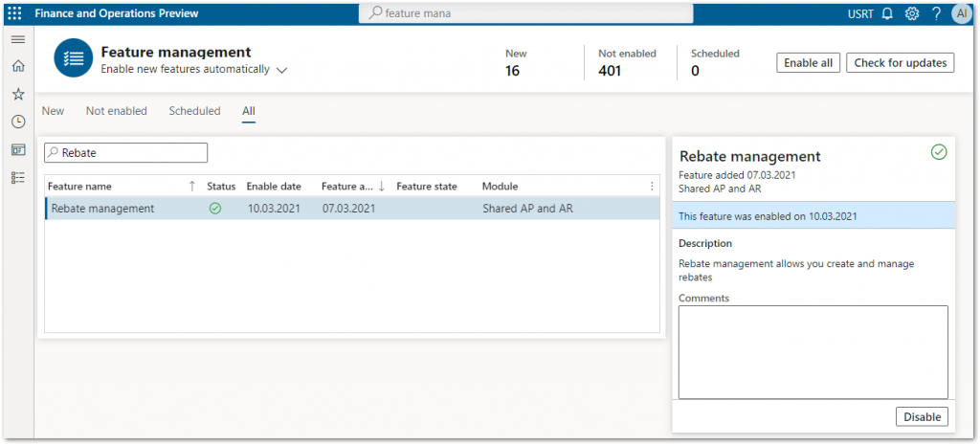
Task: Switch to the Scheduled tab
Action: (194, 111)
